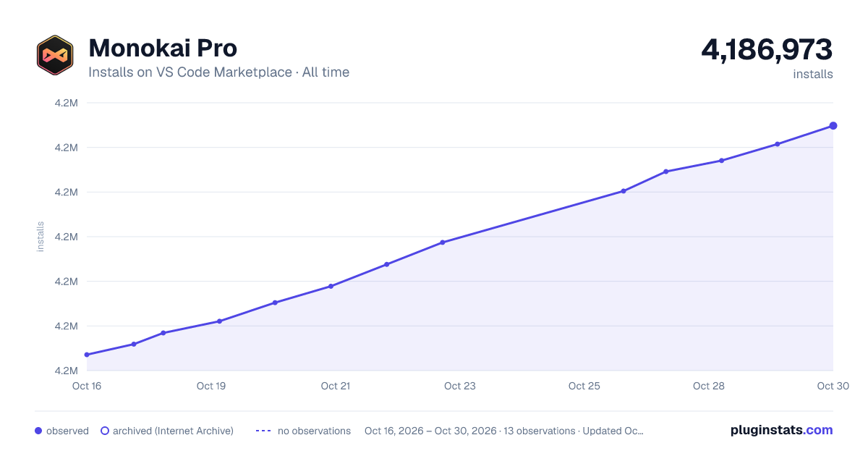
Task: Click the Oct 25 x-axis label
Action: 584,386
